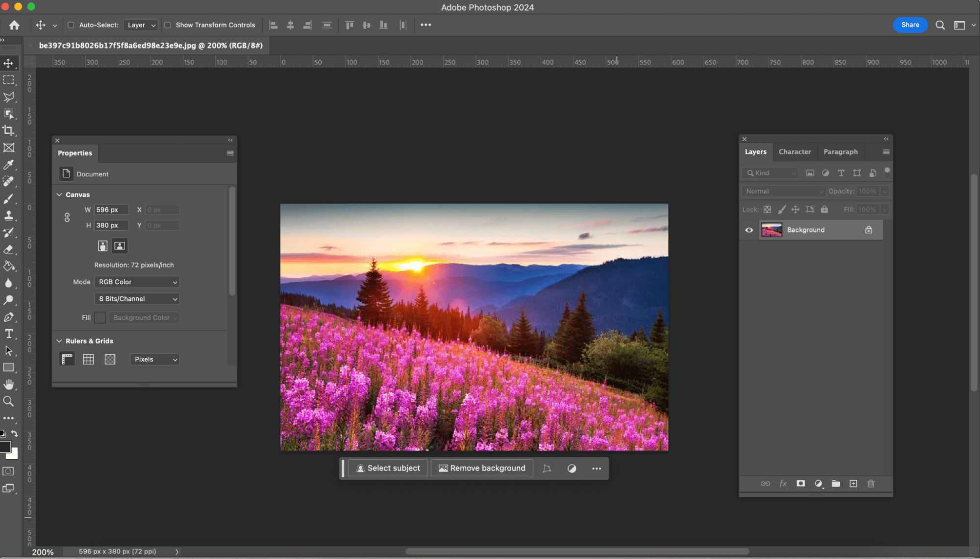Screen dimensions: 980x559
Task: Select the Paint Bucket tool
Action: (8, 266)
